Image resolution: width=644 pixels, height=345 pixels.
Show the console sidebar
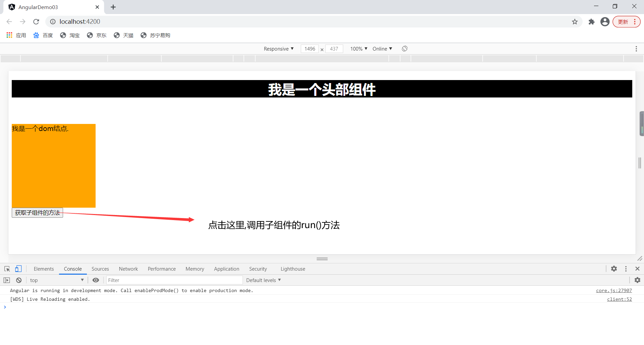pyautogui.click(x=7, y=280)
